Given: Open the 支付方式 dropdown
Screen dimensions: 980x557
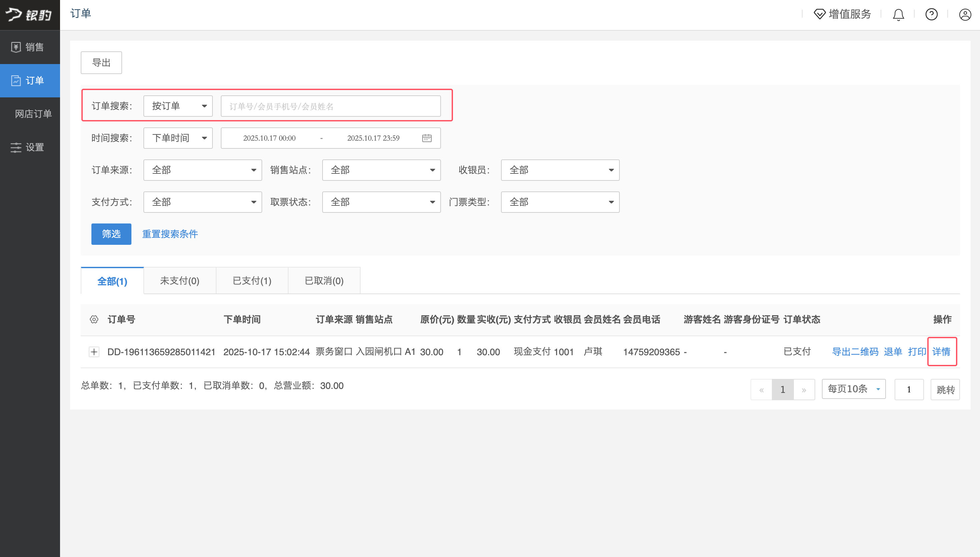Looking at the screenshot, I should click(x=202, y=202).
